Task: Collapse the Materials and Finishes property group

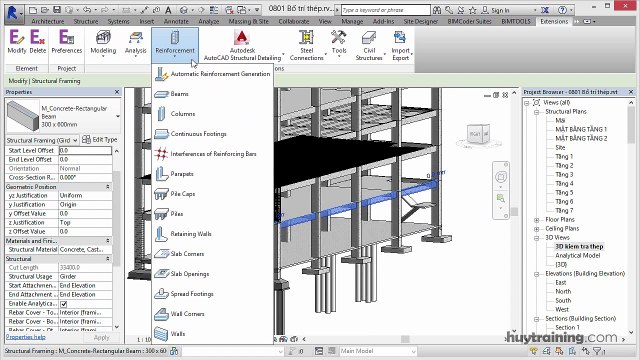Action: coord(108,241)
